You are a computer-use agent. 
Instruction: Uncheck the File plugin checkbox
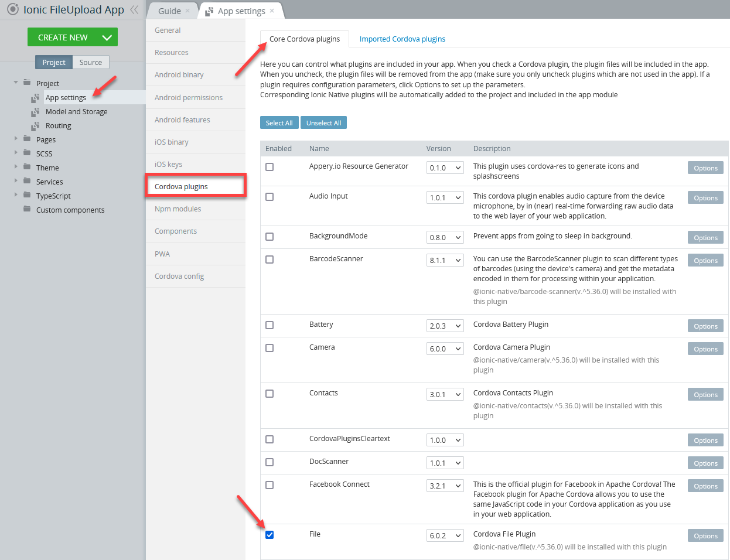click(270, 535)
